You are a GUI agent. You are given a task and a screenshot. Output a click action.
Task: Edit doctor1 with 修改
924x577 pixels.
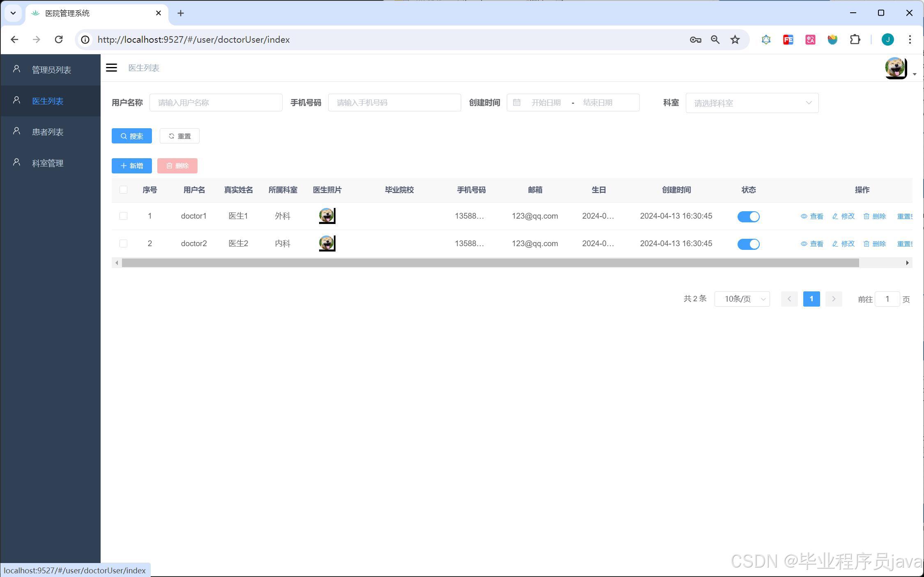844,216
